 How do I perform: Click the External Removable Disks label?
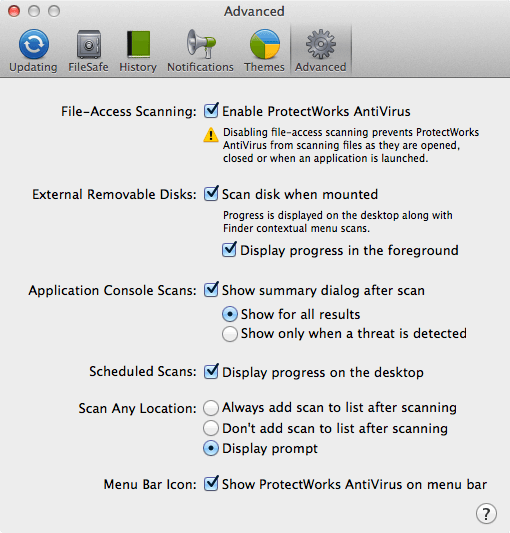pyautogui.click(x=114, y=194)
